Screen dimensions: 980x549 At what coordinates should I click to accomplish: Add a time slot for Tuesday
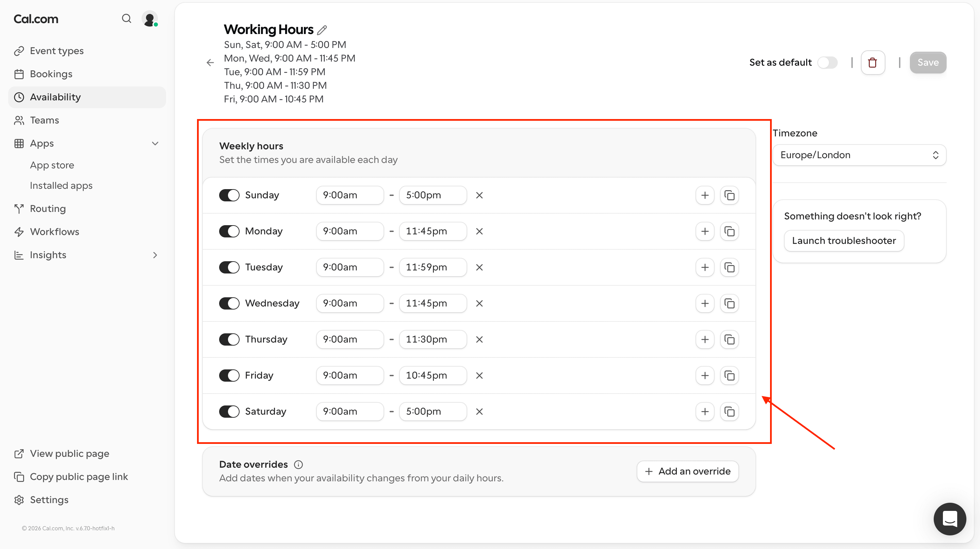pyautogui.click(x=705, y=267)
